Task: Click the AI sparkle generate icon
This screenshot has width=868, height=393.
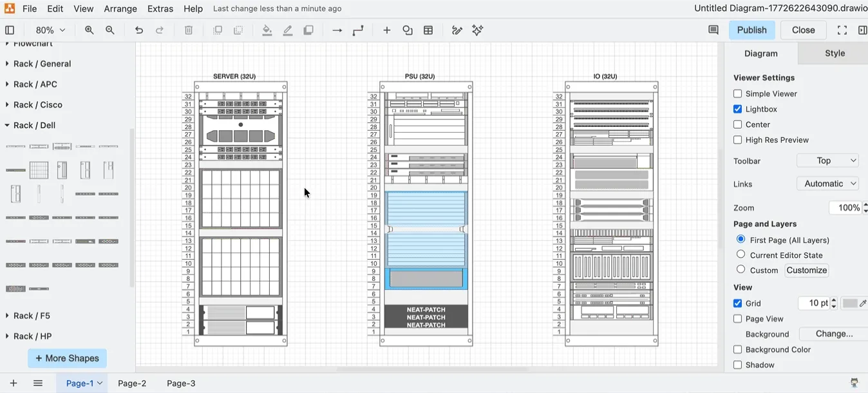Action: click(x=478, y=30)
